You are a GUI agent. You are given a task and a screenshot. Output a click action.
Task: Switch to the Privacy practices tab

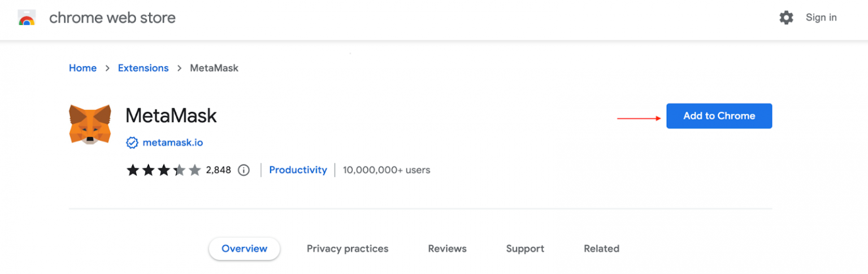coord(348,249)
